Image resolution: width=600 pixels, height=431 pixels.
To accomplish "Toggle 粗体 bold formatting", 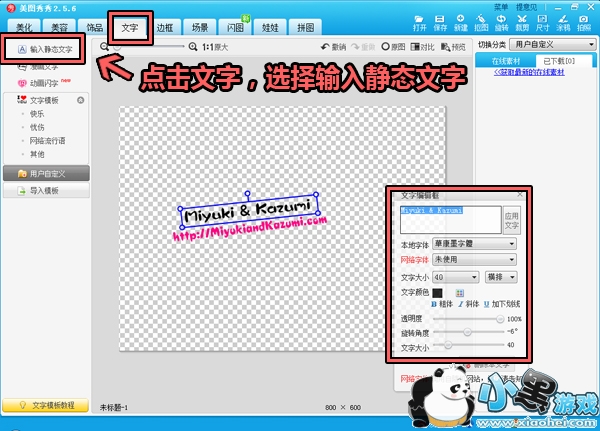I will (442, 304).
